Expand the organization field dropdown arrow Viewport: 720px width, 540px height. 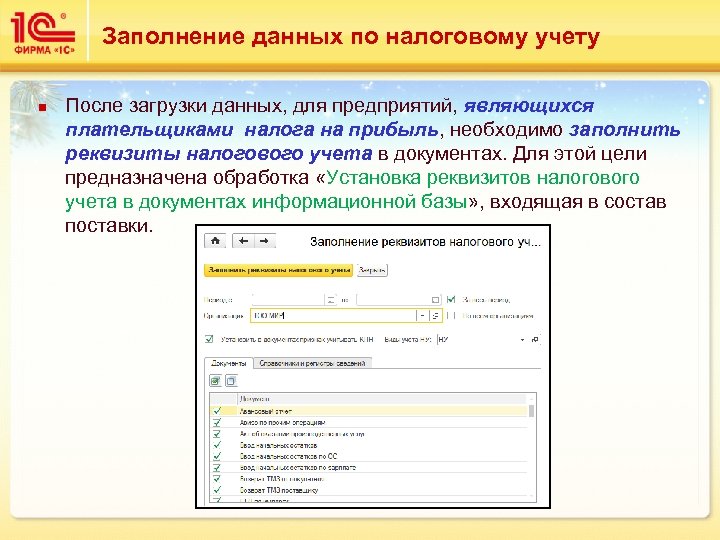click(x=423, y=315)
